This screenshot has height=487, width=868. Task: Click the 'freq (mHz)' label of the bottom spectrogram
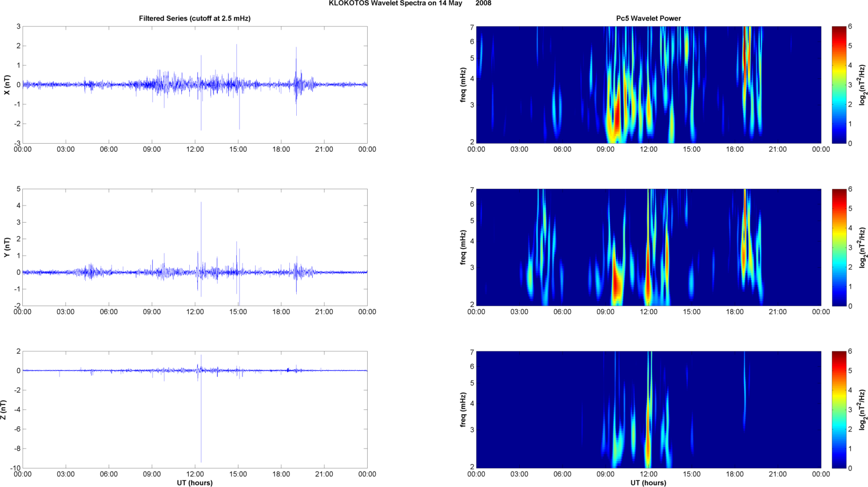(x=463, y=410)
